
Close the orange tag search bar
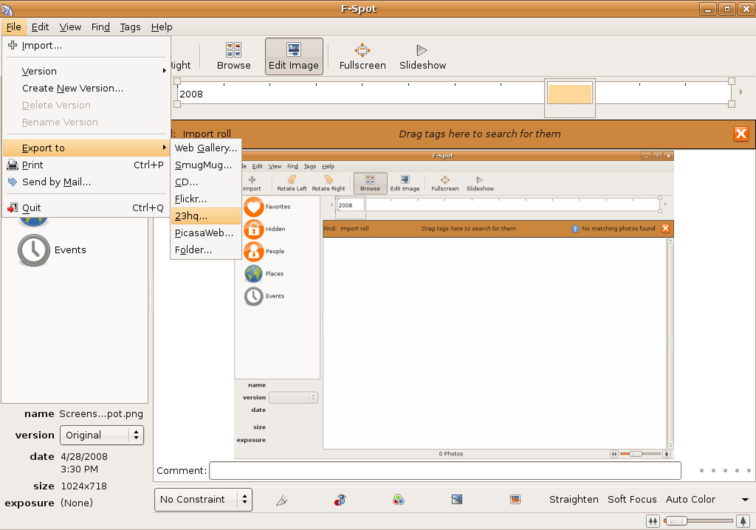point(741,134)
